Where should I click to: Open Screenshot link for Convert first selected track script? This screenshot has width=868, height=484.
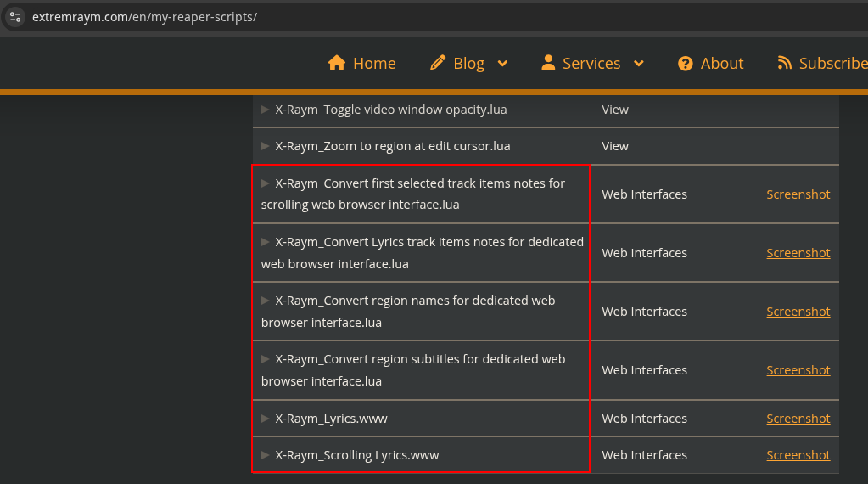click(x=798, y=194)
